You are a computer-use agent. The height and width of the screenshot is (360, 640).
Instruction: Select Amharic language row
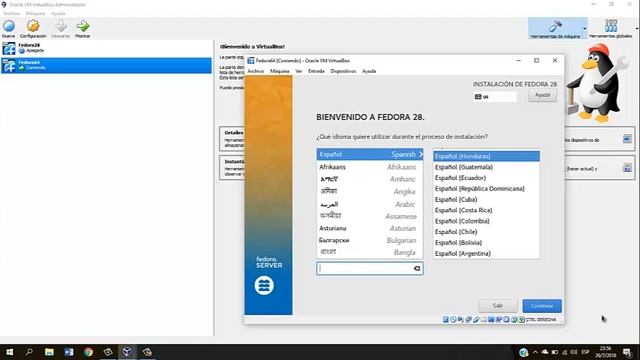[x=370, y=179]
